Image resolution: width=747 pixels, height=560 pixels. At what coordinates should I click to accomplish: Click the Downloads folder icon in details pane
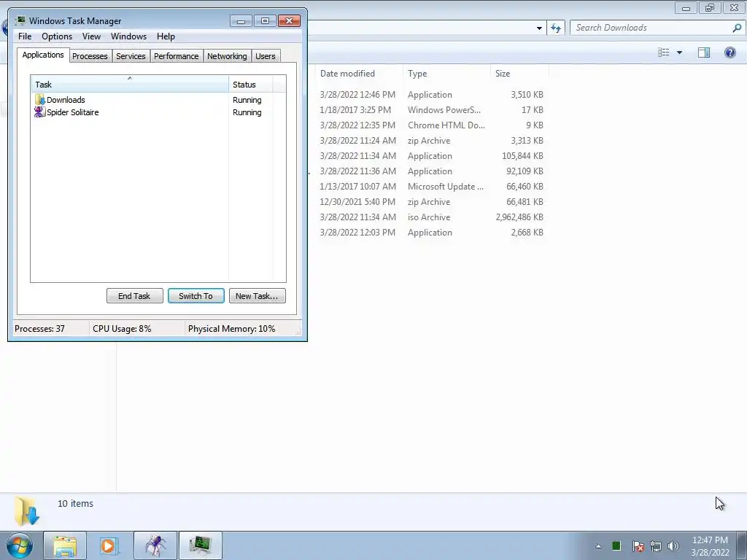(x=27, y=511)
